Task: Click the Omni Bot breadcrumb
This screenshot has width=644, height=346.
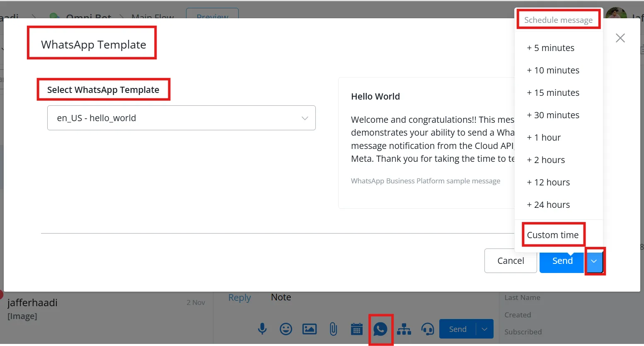Action: coord(89,17)
